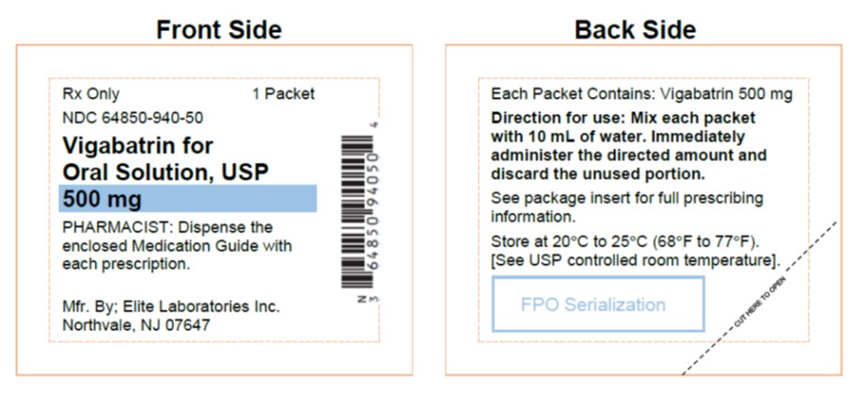Click the PHARMACIST dispensing instruction text
Viewport: 868px width, 397px height.
click(x=177, y=246)
